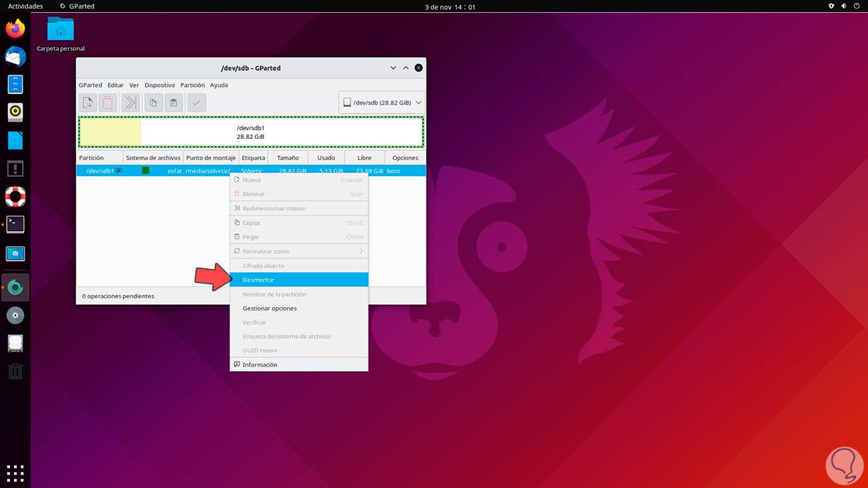This screenshot has height=488, width=868.
Task: Click Nombre de la partición menu entry
Action: (x=299, y=294)
